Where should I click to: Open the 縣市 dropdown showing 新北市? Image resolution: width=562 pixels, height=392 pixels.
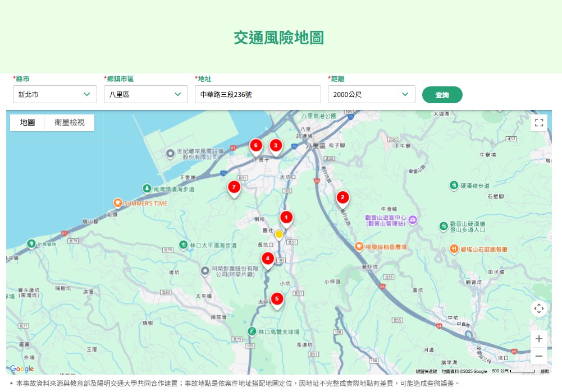click(x=55, y=94)
